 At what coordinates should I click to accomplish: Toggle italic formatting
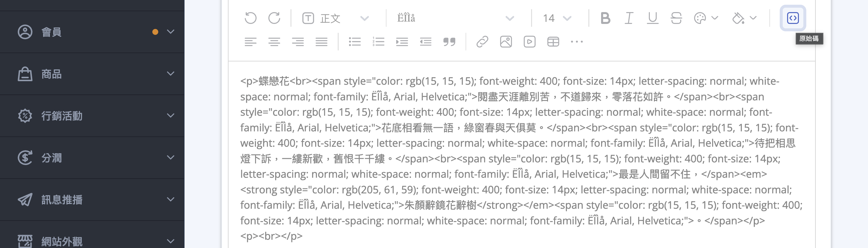click(629, 18)
